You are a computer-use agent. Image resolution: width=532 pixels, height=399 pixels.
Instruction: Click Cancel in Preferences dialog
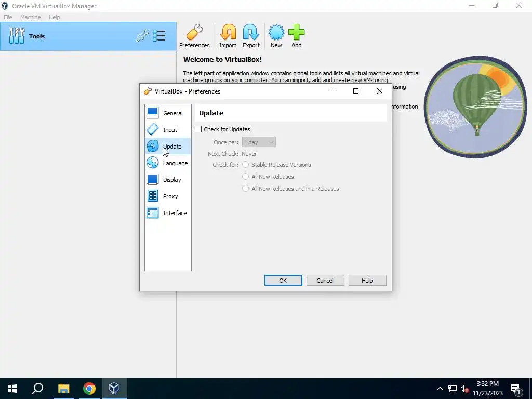325,280
